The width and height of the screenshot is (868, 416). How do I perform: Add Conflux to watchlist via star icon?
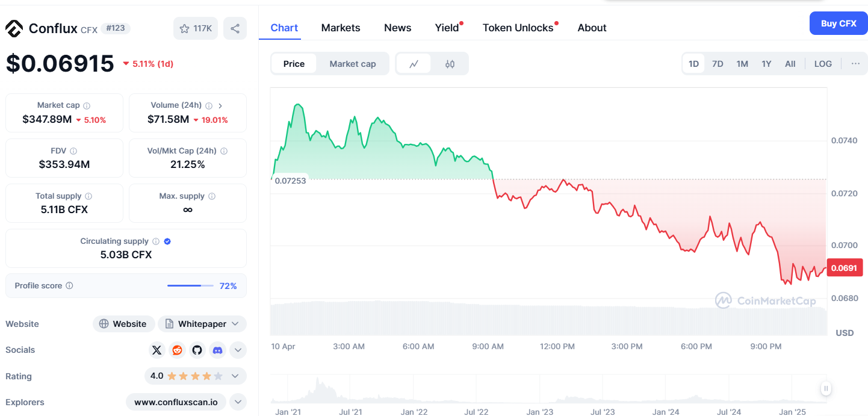187,28
